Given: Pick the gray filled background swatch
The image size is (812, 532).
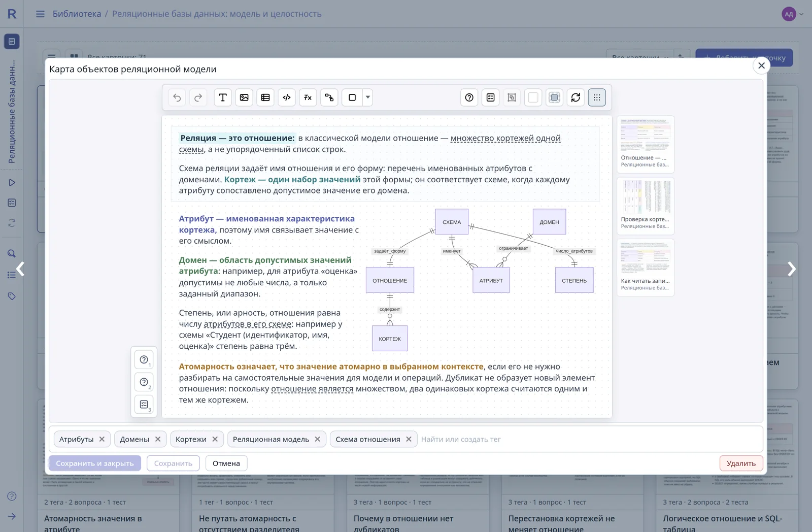Looking at the screenshot, I should click(x=555, y=97).
